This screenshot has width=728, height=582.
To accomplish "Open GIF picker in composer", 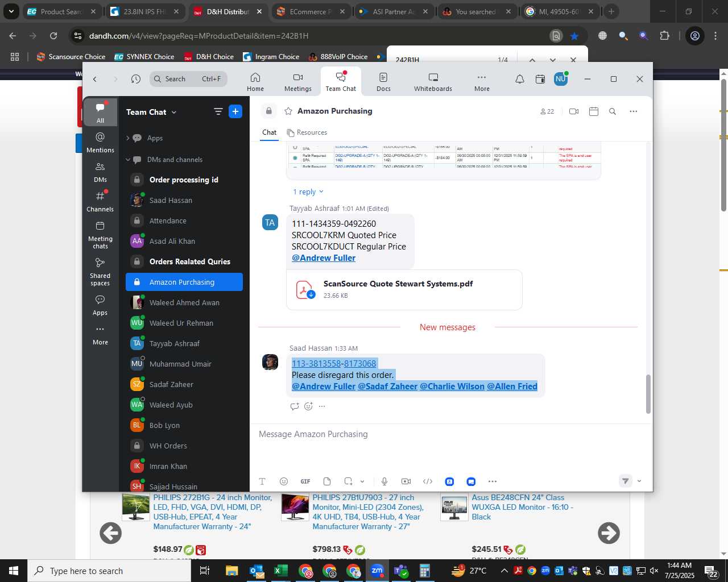I will tap(305, 481).
